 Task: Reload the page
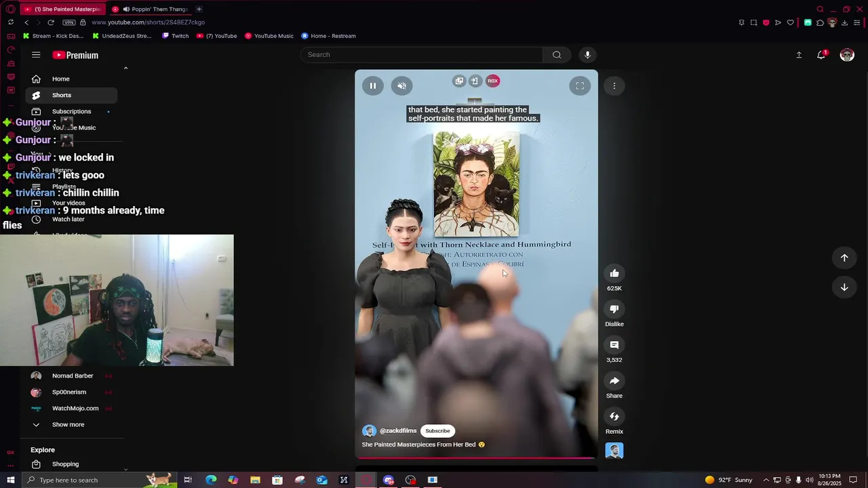50,22
